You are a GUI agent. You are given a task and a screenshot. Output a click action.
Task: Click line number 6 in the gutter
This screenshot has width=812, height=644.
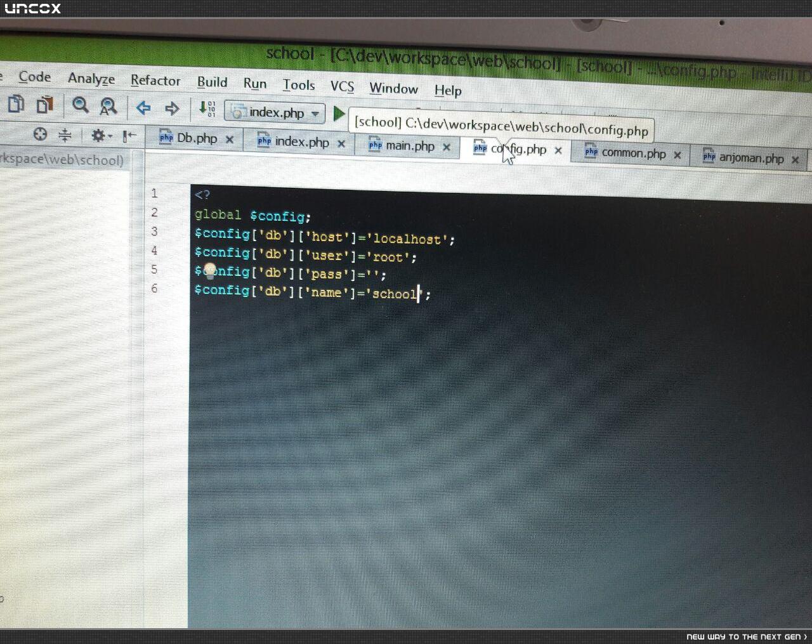pos(154,289)
